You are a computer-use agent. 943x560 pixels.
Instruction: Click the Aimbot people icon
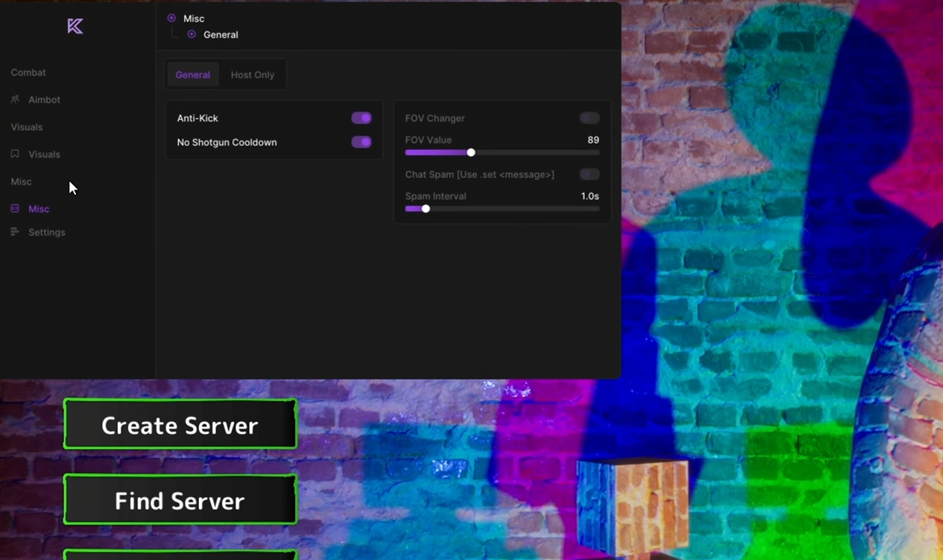(15, 99)
